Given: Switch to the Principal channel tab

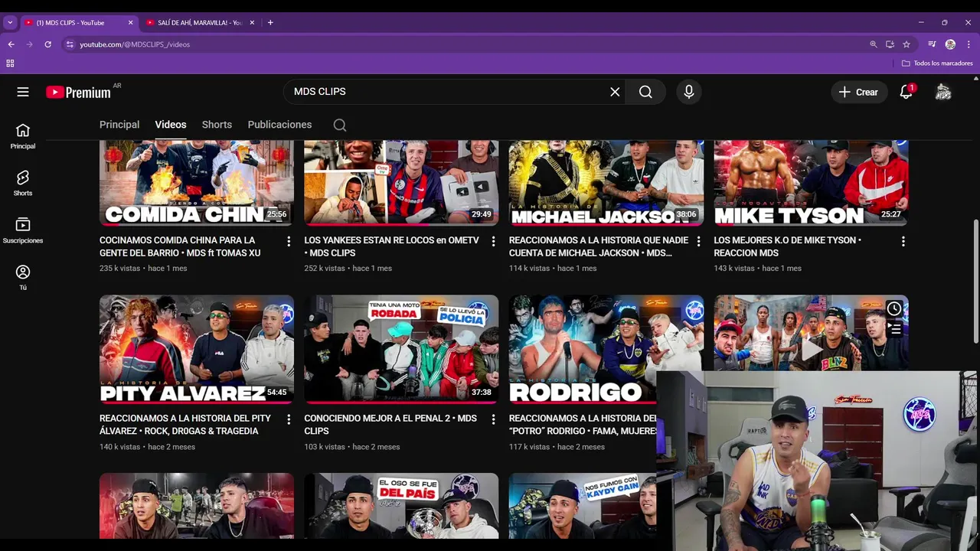Looking at the screenshot, I should pos(119,125).
